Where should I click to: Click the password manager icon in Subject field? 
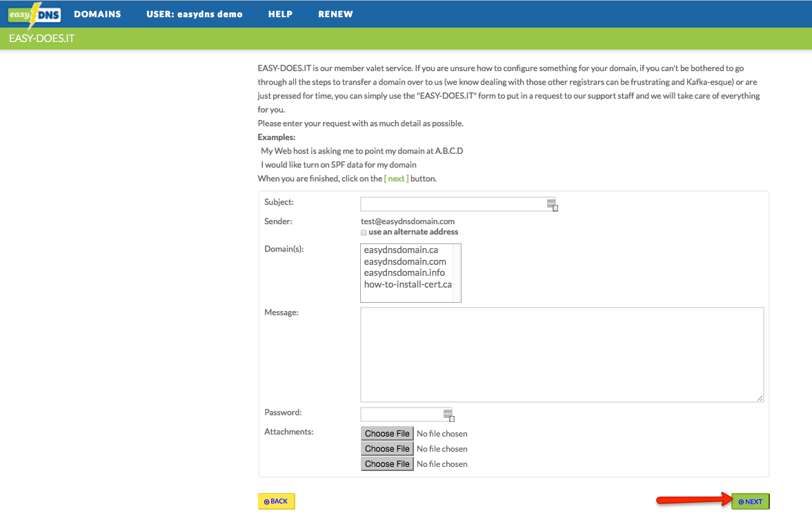pos(552,205)
